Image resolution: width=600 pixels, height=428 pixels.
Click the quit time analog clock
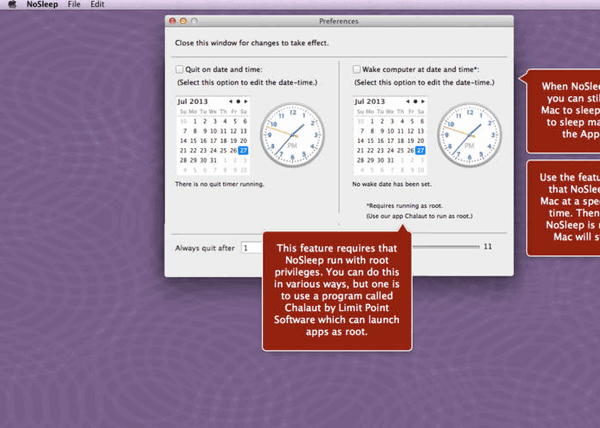292,135
